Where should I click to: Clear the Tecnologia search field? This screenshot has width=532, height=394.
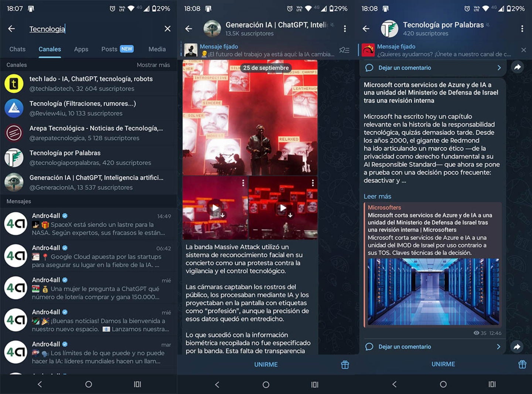tap(167, 29)
